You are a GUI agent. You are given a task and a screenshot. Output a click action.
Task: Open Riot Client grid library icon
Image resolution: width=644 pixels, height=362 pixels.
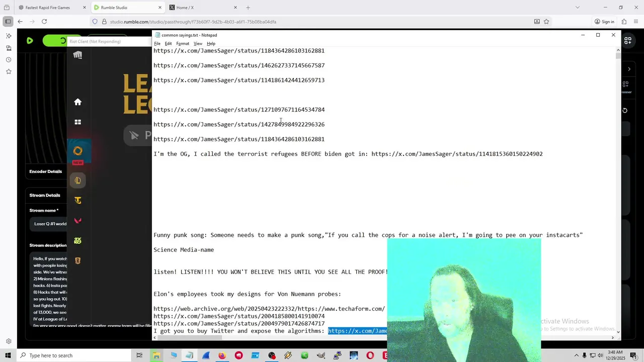(x=77, y=122)
